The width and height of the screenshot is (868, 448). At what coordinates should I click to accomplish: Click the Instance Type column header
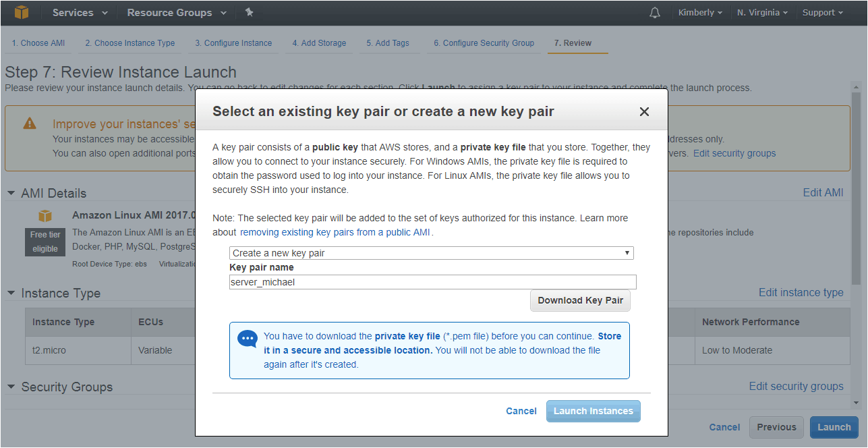point(78,322)
